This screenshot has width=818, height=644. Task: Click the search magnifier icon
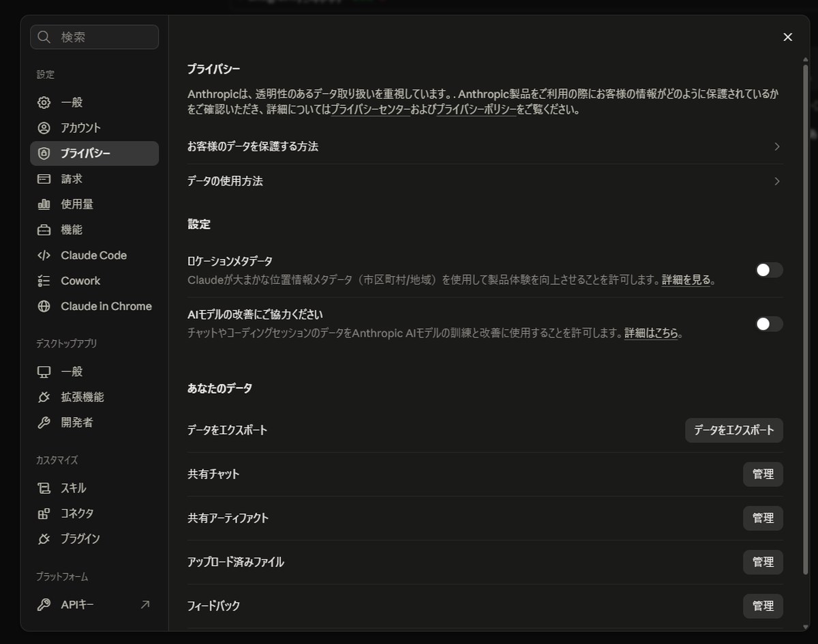tap(44, 37)
